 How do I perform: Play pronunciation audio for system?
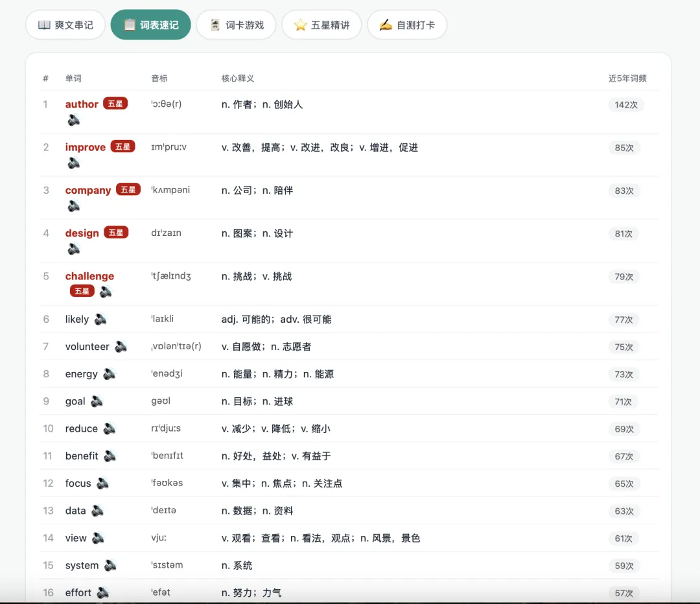point(110,566)
